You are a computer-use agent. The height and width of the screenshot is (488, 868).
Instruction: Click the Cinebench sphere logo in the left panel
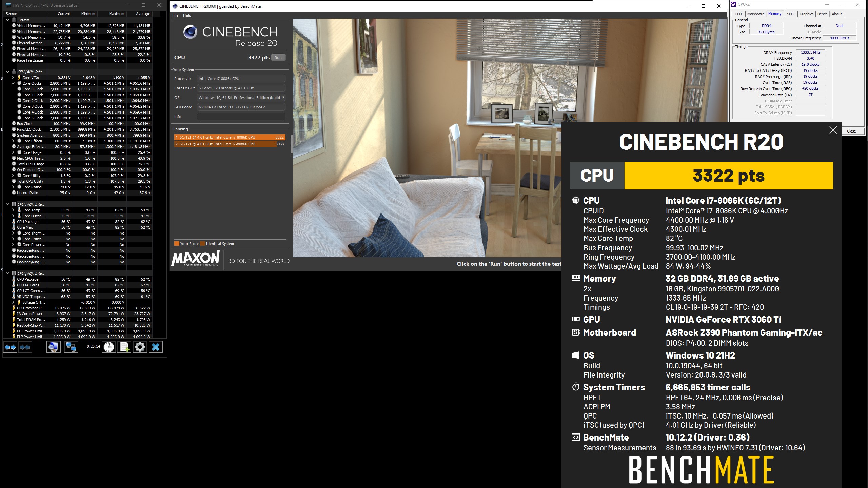[190, 32]
